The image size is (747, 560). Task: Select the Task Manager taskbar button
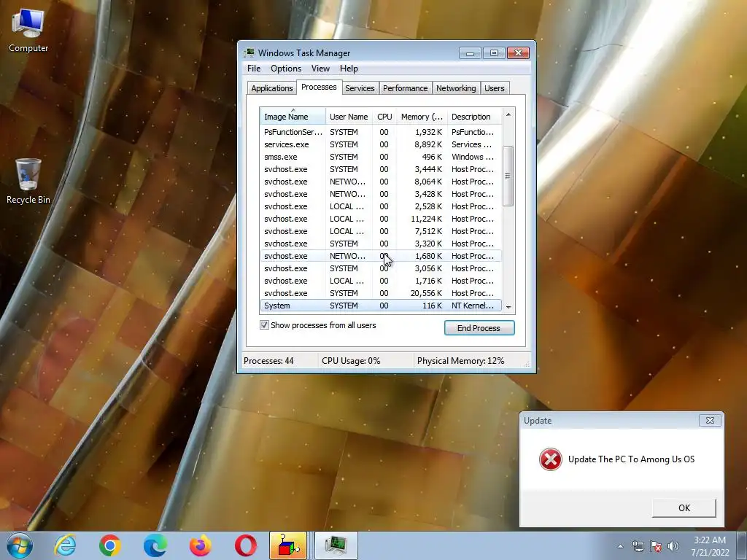pos(336,545)
